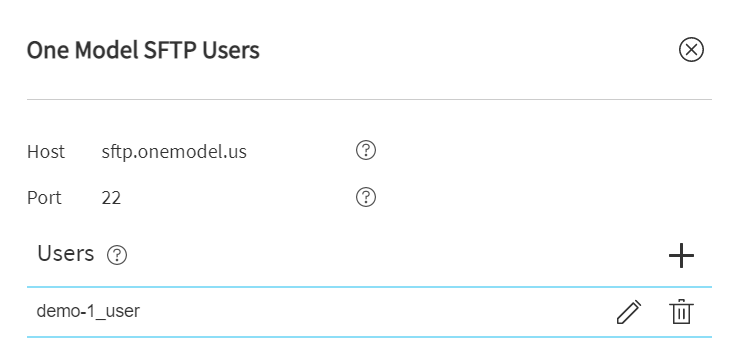Click the port number 22 value

tap(111, 198)
